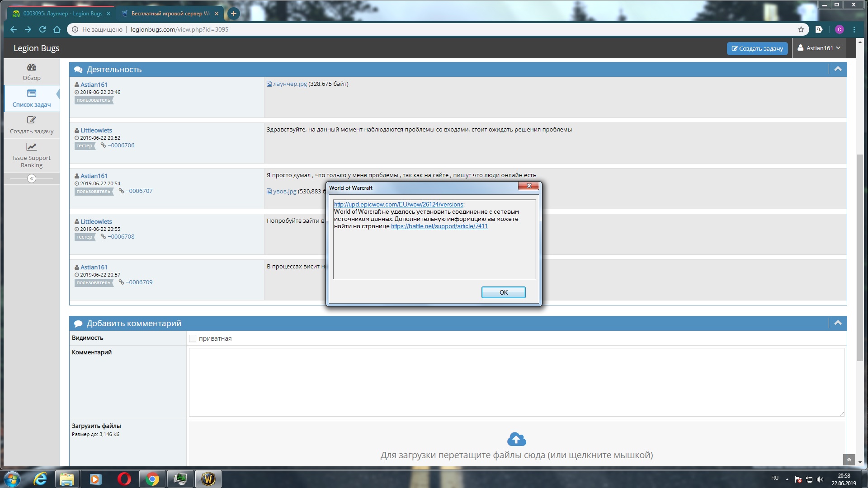Image resolution: width=868 pixels, height=488 pixels.
Task: Toggle the приватная visibility checkbox
Action: [193, 338]
